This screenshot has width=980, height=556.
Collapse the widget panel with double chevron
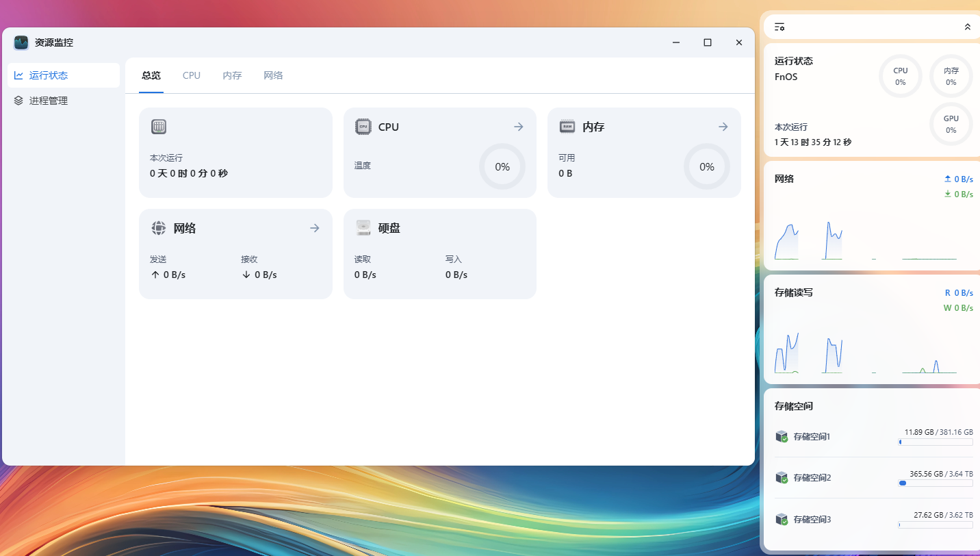coord(967,27)
